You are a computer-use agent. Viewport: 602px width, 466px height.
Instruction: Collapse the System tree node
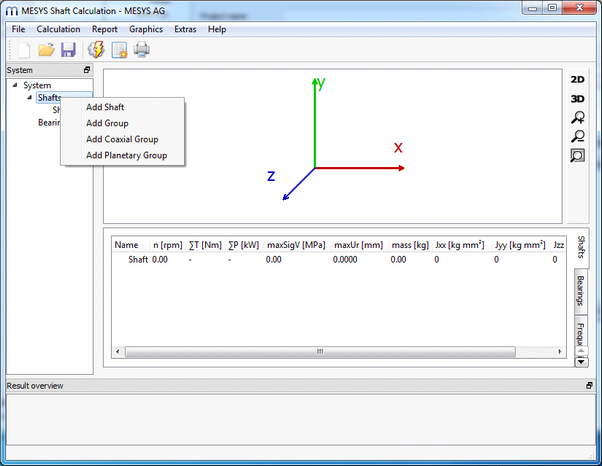click(15, 85)
